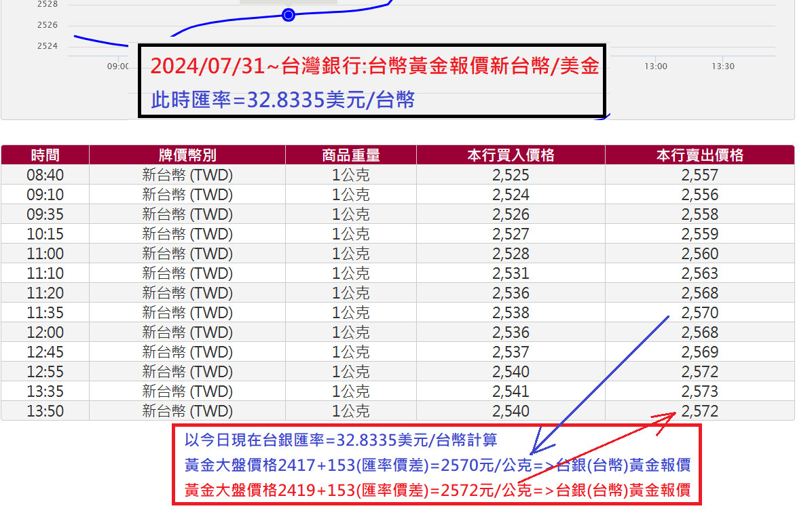812x517 pixels.
Task: Click the blue data point on chart line
Action: [289, 15]
